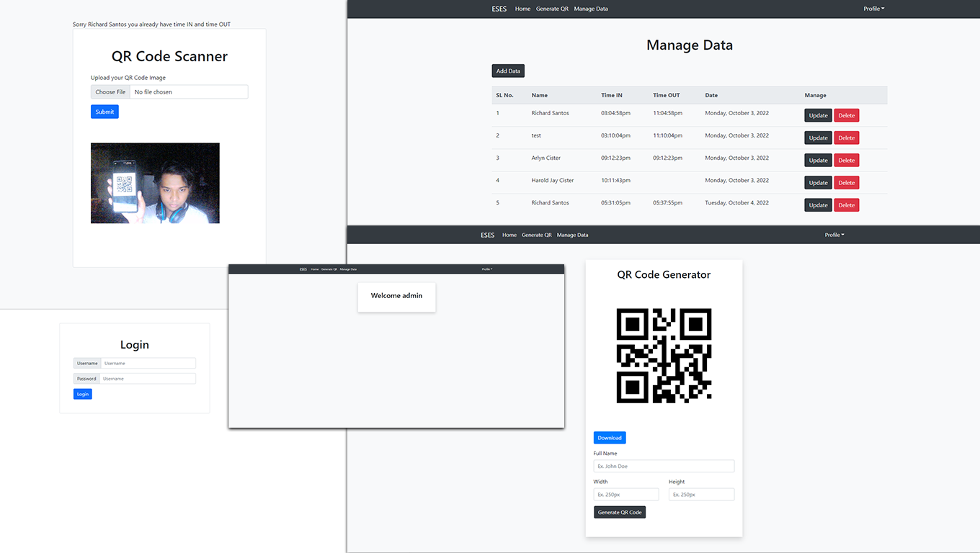Click the webcam preview in QR Scanner
Image resolution: width=980 pixels, height=553 pixels.
pos(155,183)
